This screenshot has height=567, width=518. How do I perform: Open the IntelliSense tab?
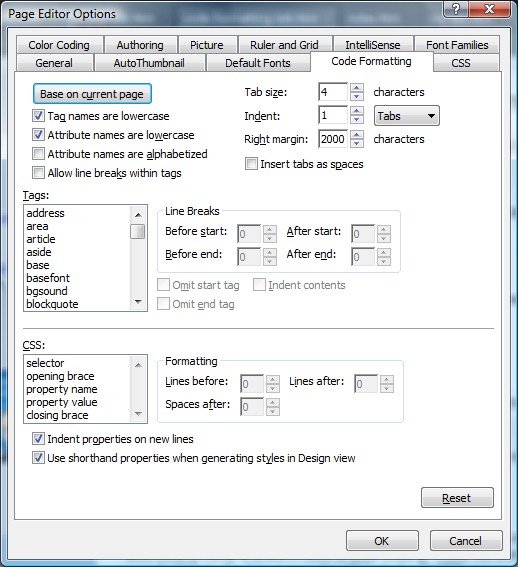click(373, 45)
